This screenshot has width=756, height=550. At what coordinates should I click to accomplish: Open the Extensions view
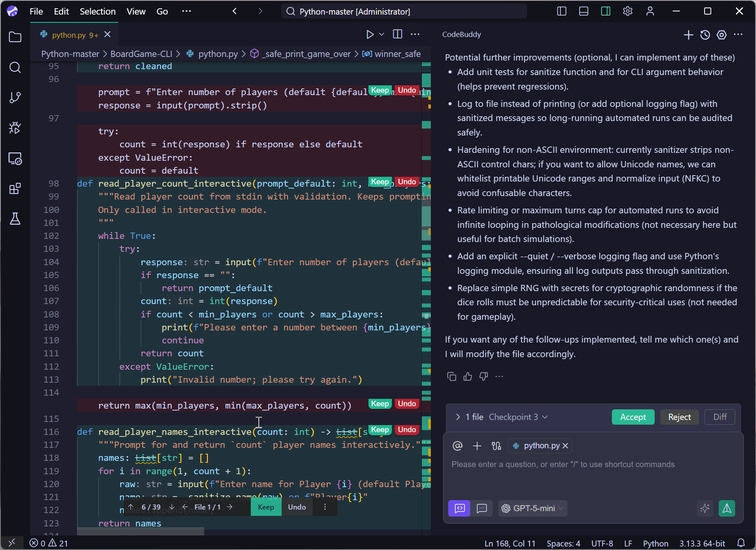pos(15,189)
